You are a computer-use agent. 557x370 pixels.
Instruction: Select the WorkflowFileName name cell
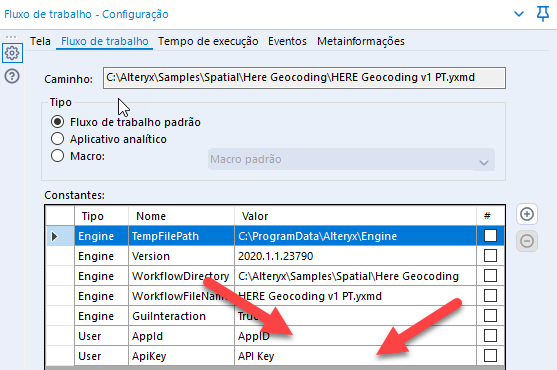181,296
